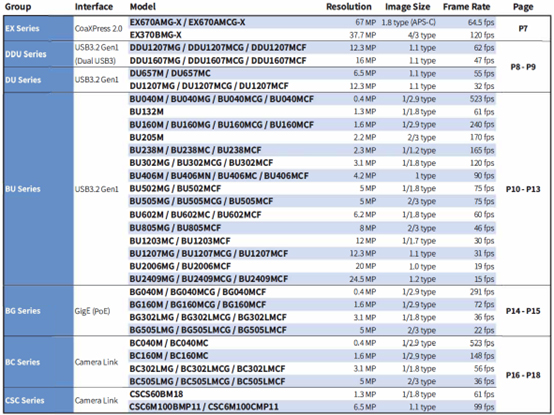Viewport: 554px width, 415px height.
Task: Click the P10 - P13 page reference
Action: tap(523, 189)
